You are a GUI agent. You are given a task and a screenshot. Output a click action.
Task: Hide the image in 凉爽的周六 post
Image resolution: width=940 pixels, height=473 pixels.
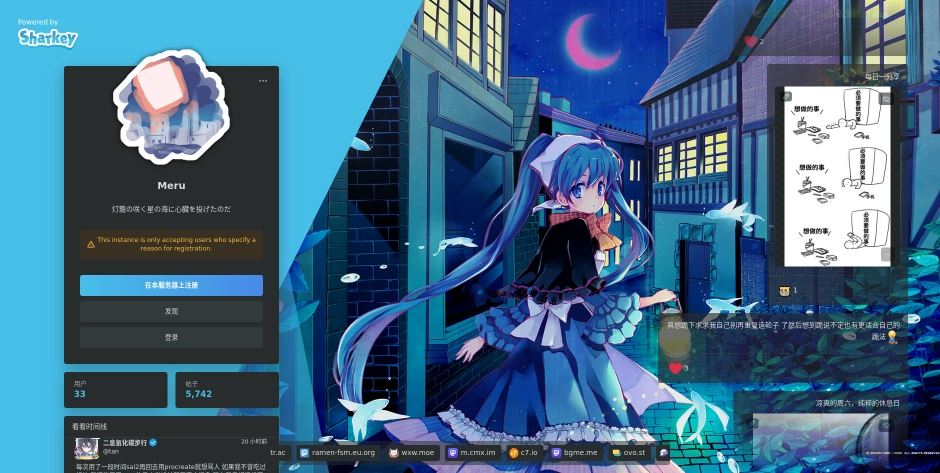point(885,426)
